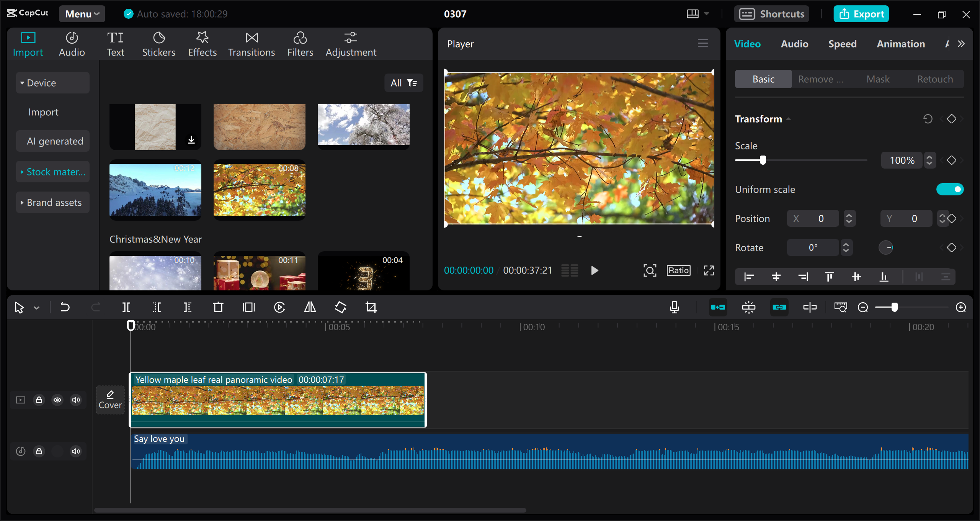Select the snow mountain stock video thumbnail
Image resolution: width=980 pixels, height=521 pixels.
tap(155, 190)
